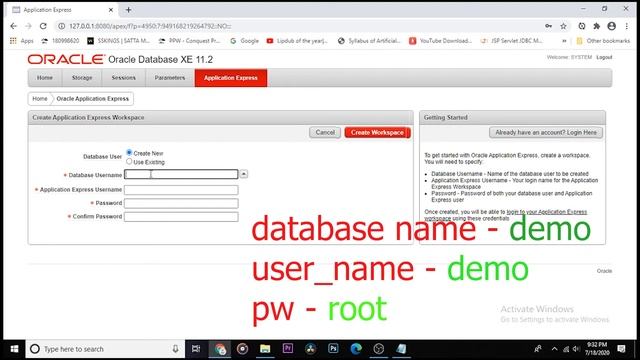Open the Windows Start menu
The image size is (640, 360).
tap(14, 349)
